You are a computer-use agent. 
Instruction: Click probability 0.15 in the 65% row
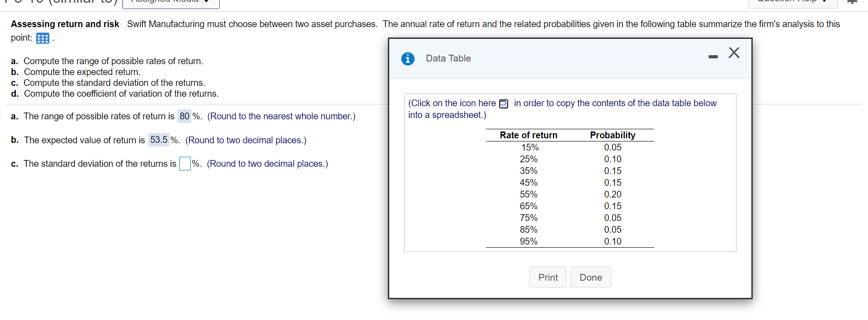pos(613,206)
